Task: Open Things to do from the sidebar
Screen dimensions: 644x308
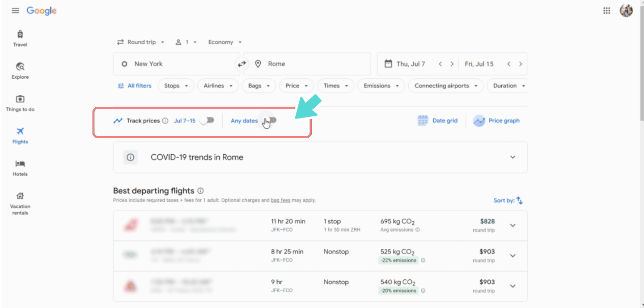Action: pyautogui.click(x=20, y=103)
